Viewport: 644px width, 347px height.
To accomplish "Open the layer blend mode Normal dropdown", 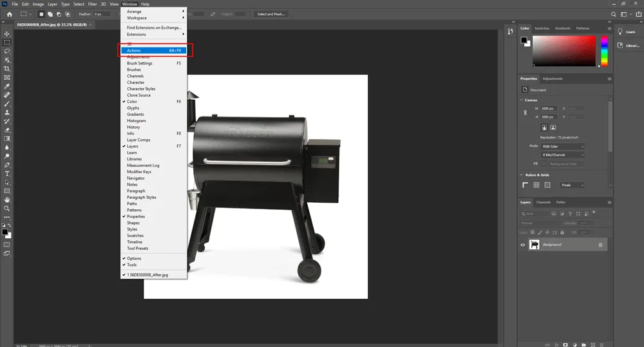I will [x=540, y=223].
